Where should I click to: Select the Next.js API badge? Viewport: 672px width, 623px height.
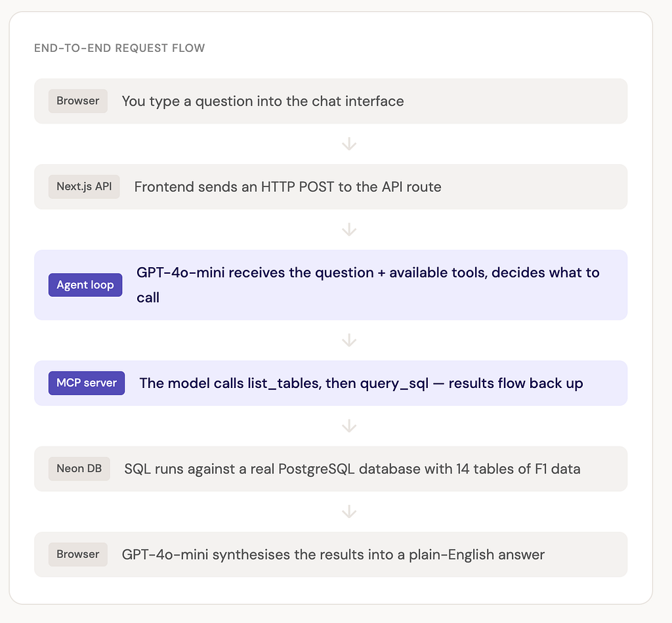[x=84, y=187]
